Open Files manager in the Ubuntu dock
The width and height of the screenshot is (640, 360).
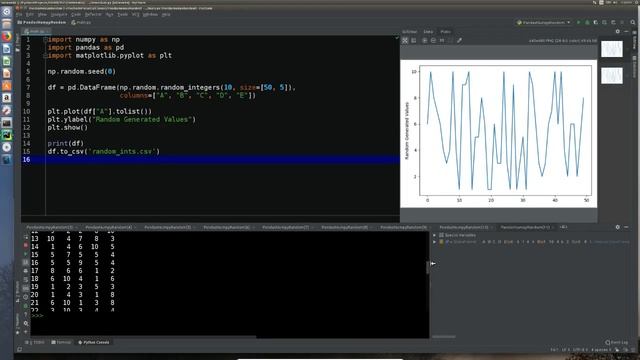7,24
